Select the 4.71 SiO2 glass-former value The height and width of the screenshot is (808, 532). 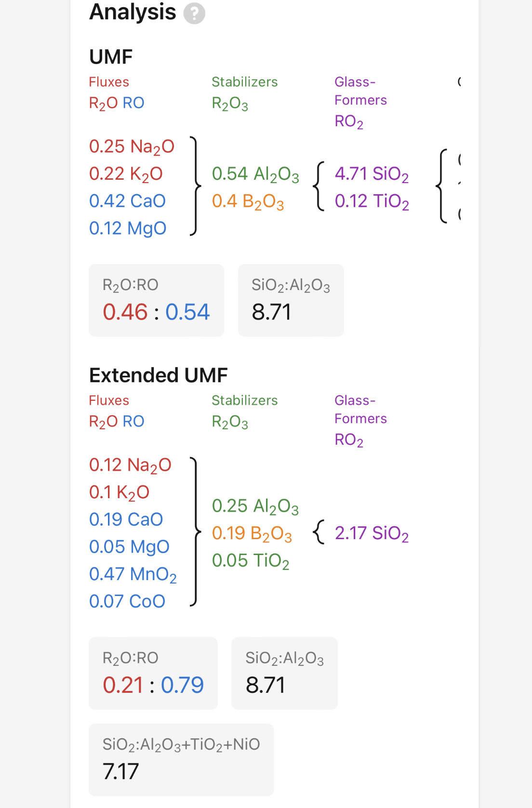[x=372, y=174]
